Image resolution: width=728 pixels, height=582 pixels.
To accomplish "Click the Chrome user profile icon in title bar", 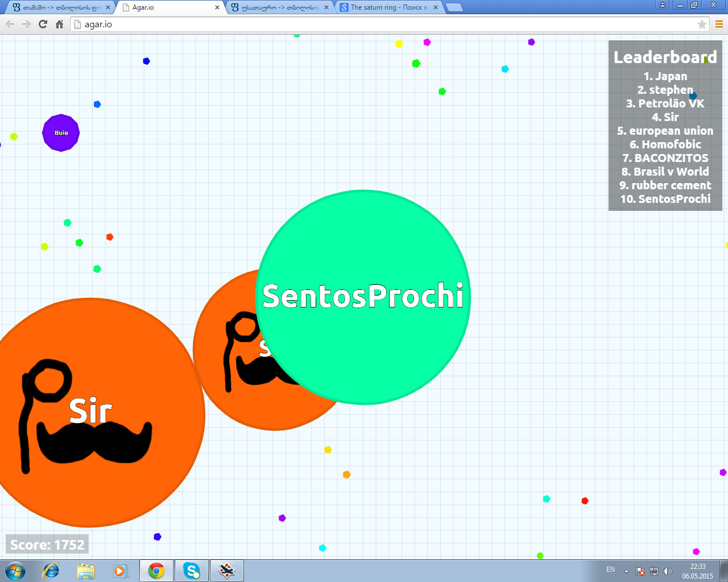I will [662, 5].
